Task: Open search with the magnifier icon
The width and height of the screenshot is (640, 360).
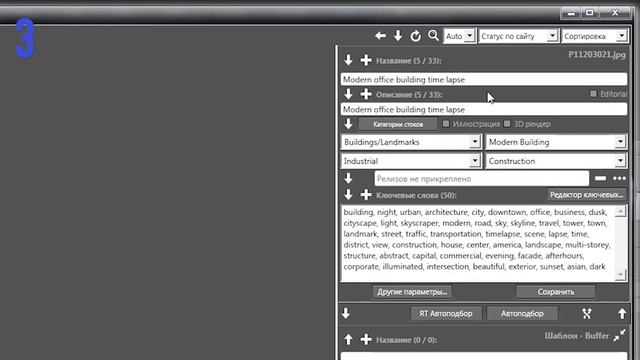Action: tap(433, 36)
